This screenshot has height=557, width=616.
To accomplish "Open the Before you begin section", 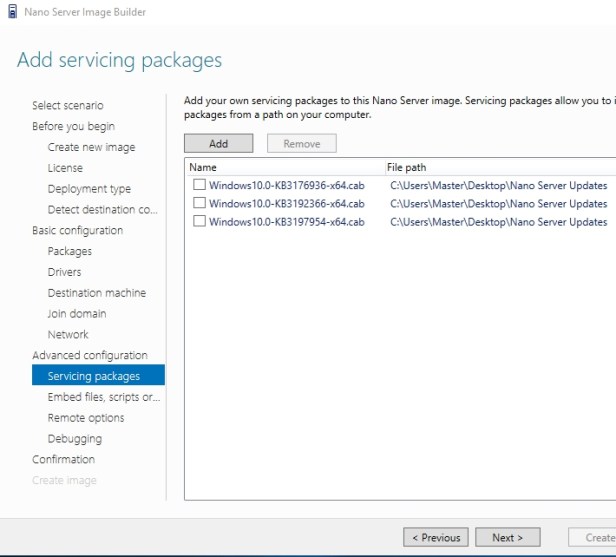I will (73, 126).
